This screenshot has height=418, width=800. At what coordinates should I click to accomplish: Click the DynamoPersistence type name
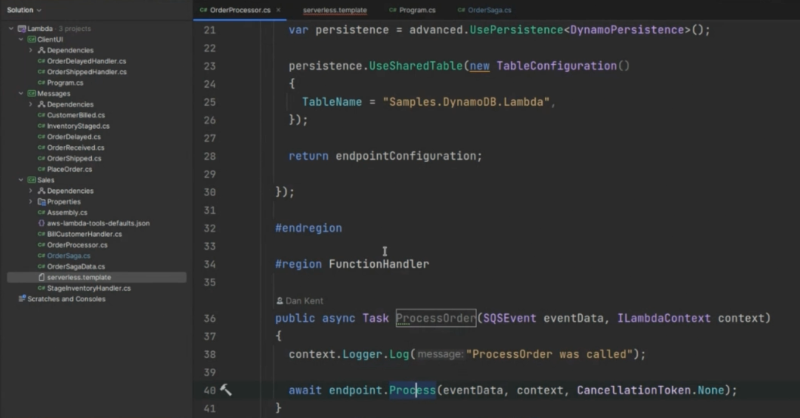coord(627,30)
